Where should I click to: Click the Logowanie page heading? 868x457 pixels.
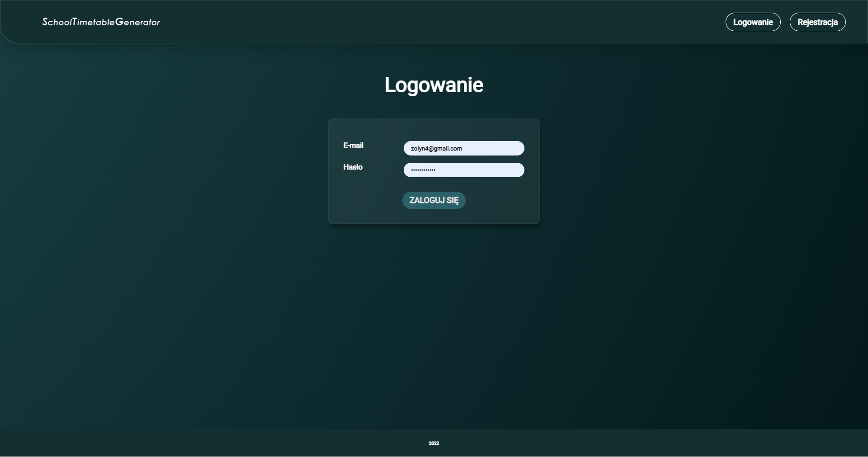[x=434, y=85]
